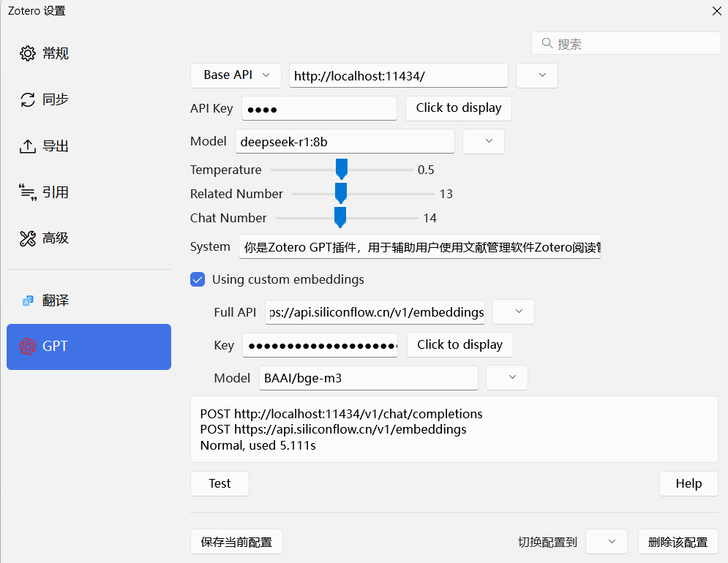Click the 搜索 search field

coord(626,44)
